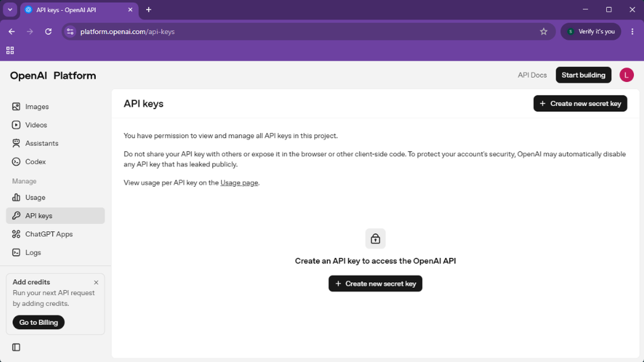Open the Usage page link
This screenshot has height=362, width=644.
239,183
